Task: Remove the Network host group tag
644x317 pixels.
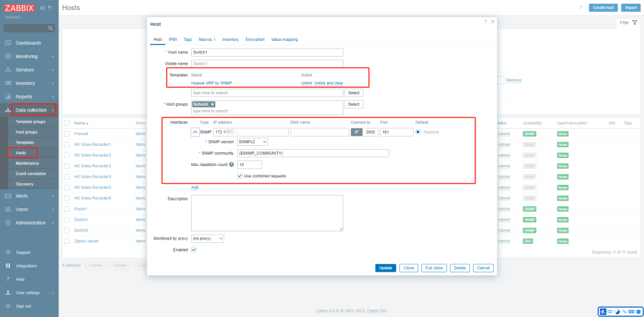Action: pyautogui.click(x=213, y=104)
